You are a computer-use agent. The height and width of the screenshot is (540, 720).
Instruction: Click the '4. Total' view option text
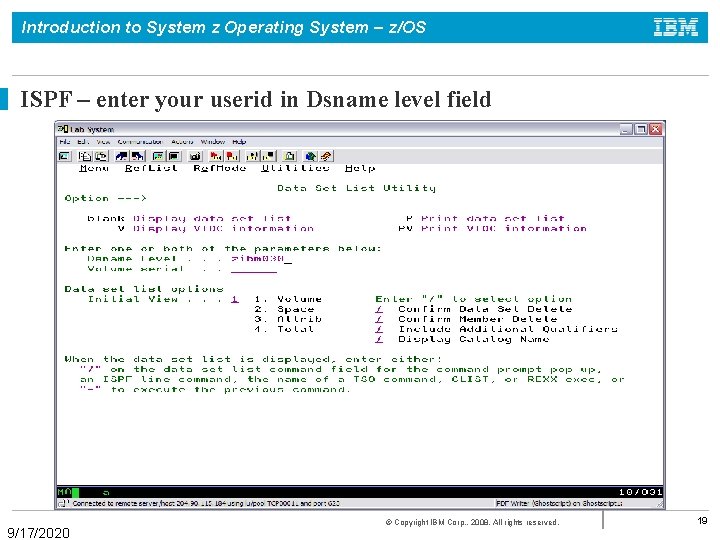(x=284, y=329)
